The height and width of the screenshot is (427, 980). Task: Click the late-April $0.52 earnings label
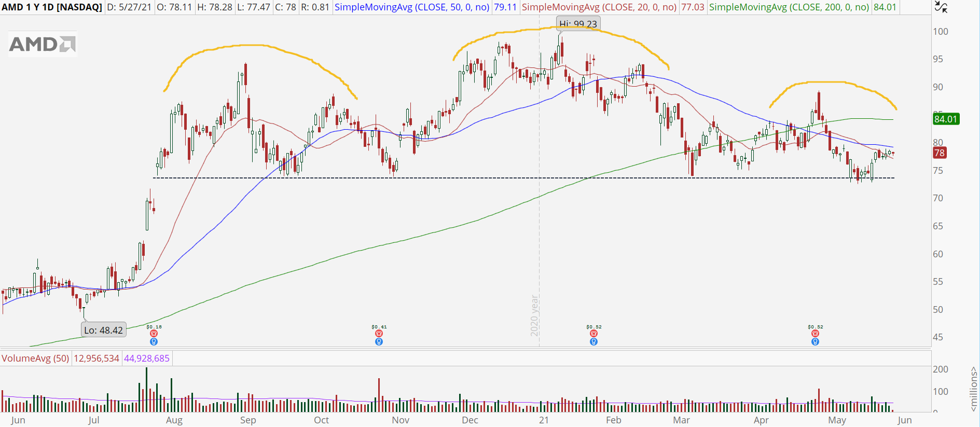(x=816, y=327)
